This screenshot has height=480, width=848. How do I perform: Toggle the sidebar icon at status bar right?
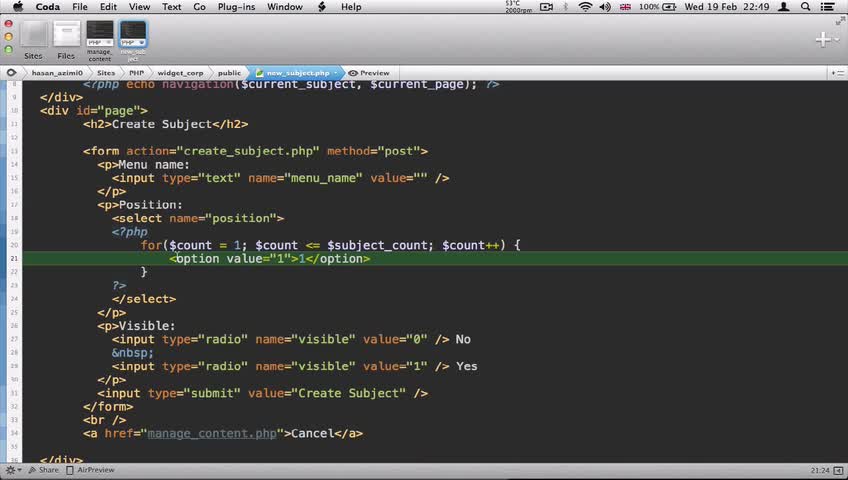[838, 470]
